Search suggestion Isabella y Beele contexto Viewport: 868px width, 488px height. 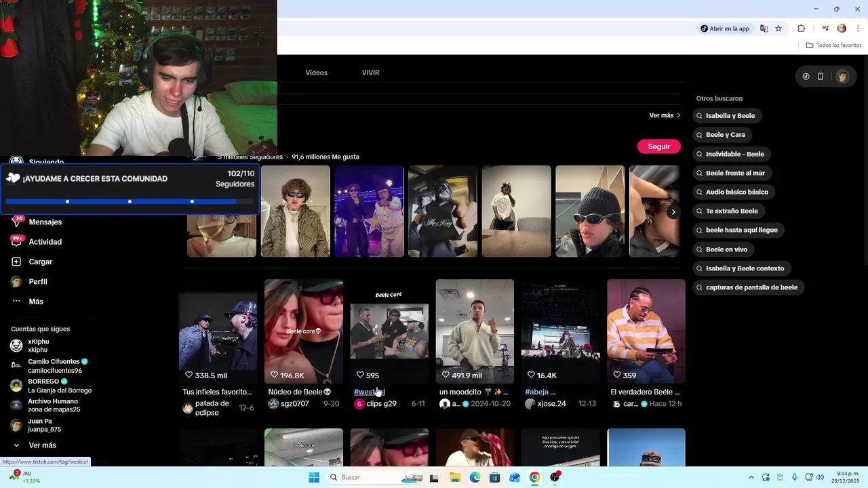coord(741,268)
